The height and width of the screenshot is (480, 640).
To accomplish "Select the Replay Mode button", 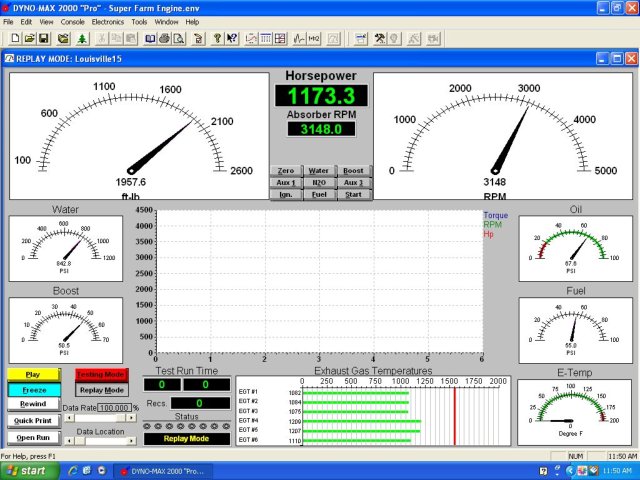I will [102, 390].
